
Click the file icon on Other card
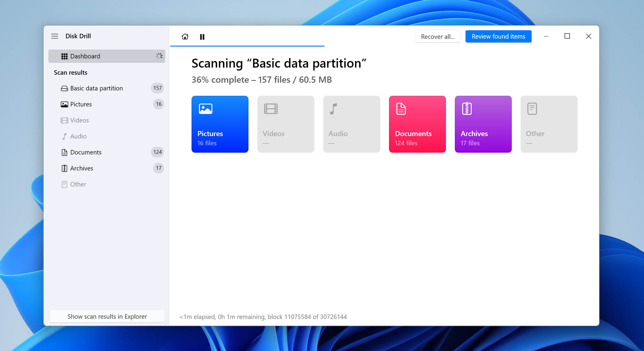[532, 109]
